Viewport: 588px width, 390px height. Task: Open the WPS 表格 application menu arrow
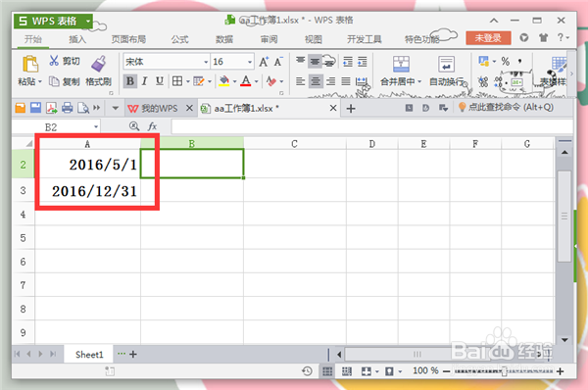[x=88, y=21]
